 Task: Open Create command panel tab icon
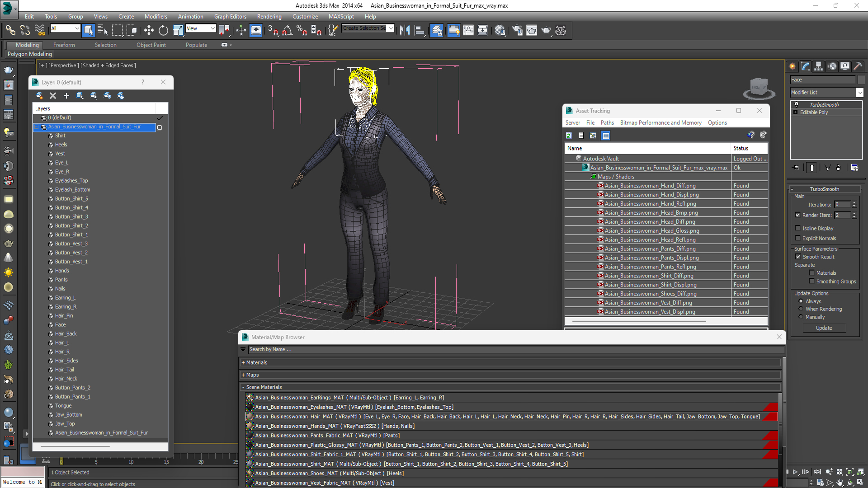point(793,66)
